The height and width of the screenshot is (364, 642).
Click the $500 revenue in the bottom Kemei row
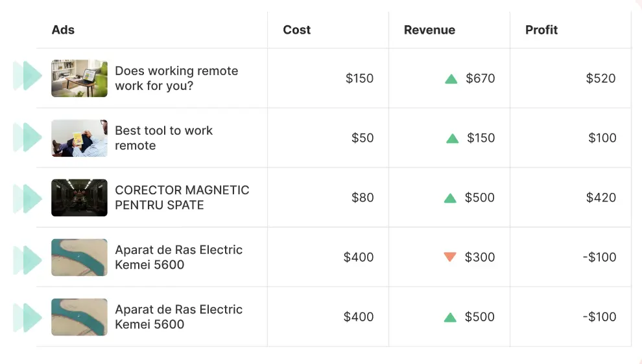pos(479,317)
